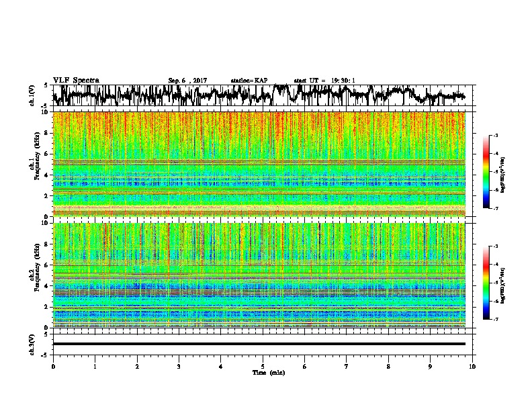Click inside the ch.2 spectrogram plot
Screen dimensions: 532x411
(x=259, y=275)
